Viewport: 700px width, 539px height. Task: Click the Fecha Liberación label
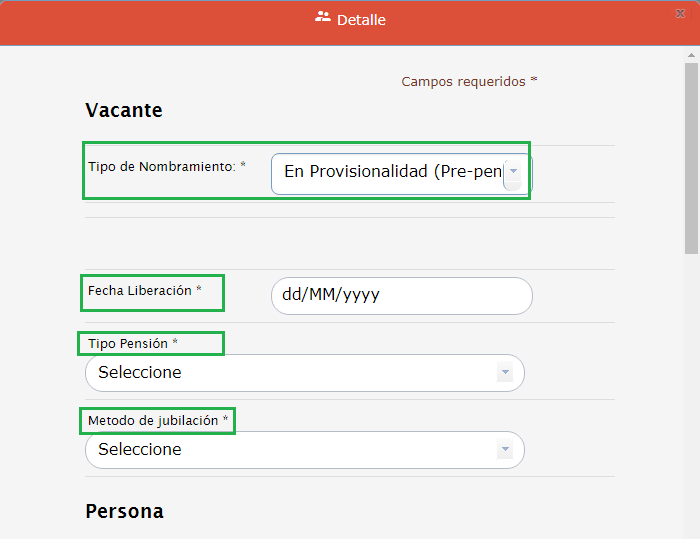144,291
